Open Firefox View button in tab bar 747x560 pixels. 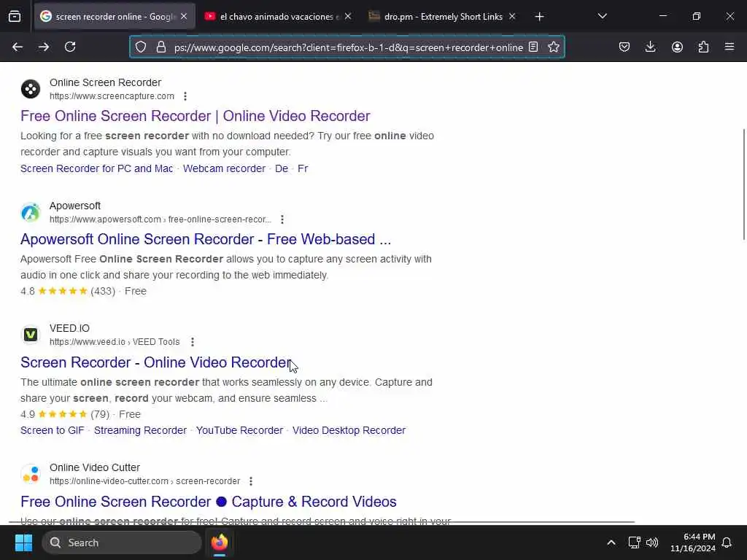(x=15, y=17)
